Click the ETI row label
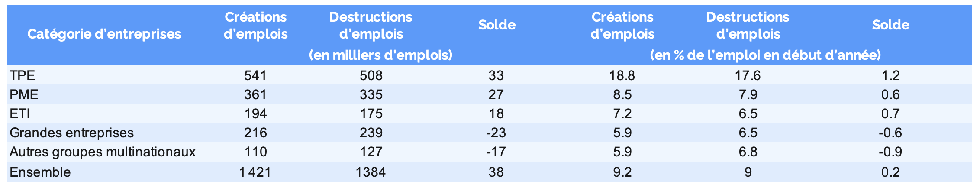The height and width of the screenshot is (188, 980). (x=20, y=113)
